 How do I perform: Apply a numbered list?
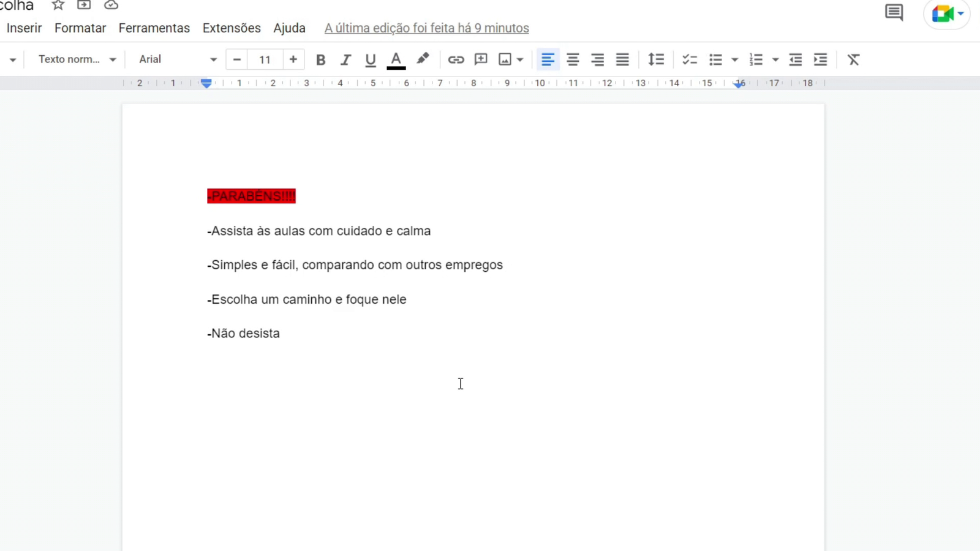(x=756, y=59)
